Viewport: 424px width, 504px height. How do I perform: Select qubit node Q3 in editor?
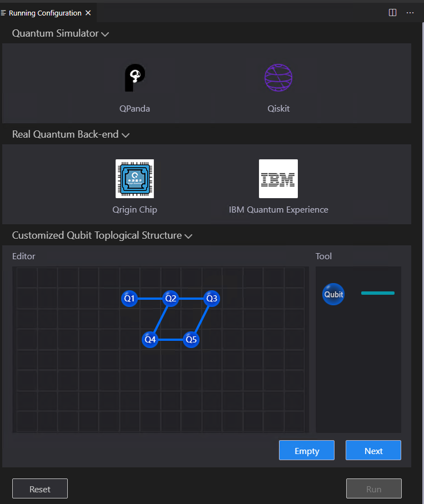(212, 299)
